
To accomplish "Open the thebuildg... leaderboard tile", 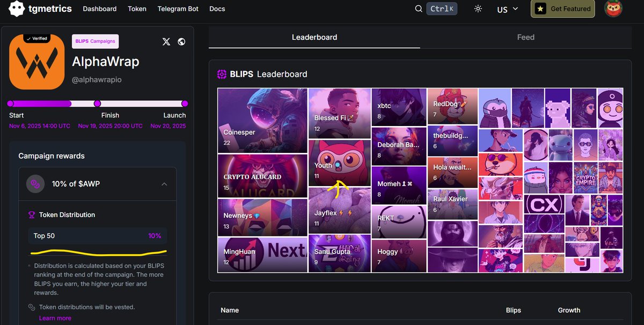I will coord(452,141).
